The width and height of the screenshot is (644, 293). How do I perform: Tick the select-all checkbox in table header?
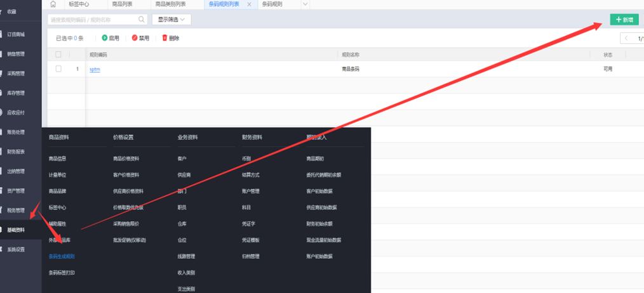(58, 55)
